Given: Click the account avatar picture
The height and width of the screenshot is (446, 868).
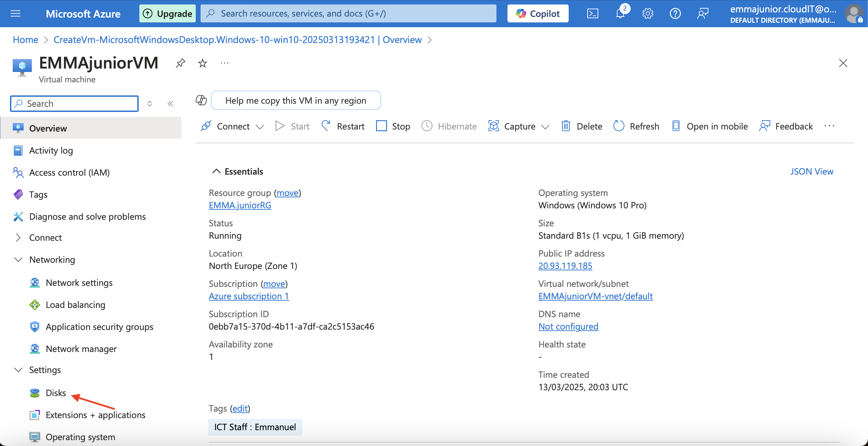Looking at the screenshot, I should 854,13.
